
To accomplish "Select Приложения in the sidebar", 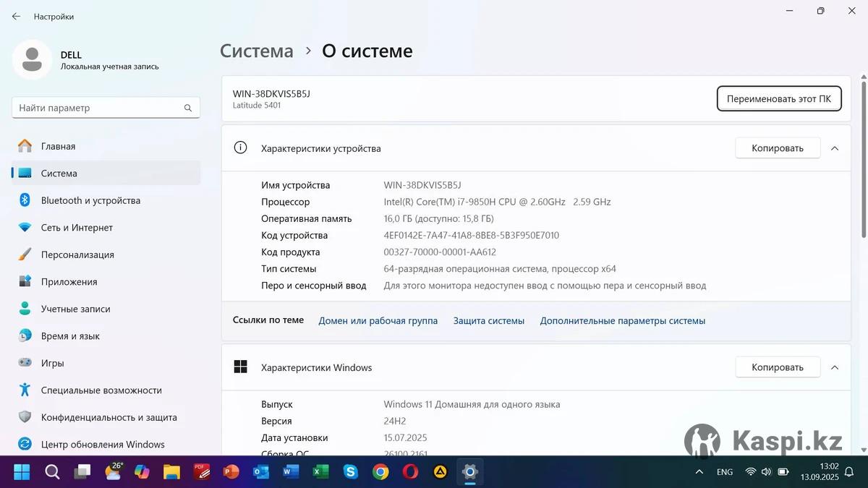I will pyautogui.click(x=69, y=282).
